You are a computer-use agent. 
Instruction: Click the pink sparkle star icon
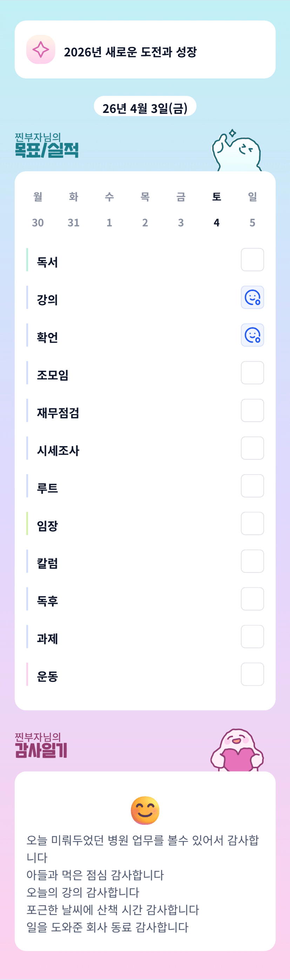tap(41, 49)
